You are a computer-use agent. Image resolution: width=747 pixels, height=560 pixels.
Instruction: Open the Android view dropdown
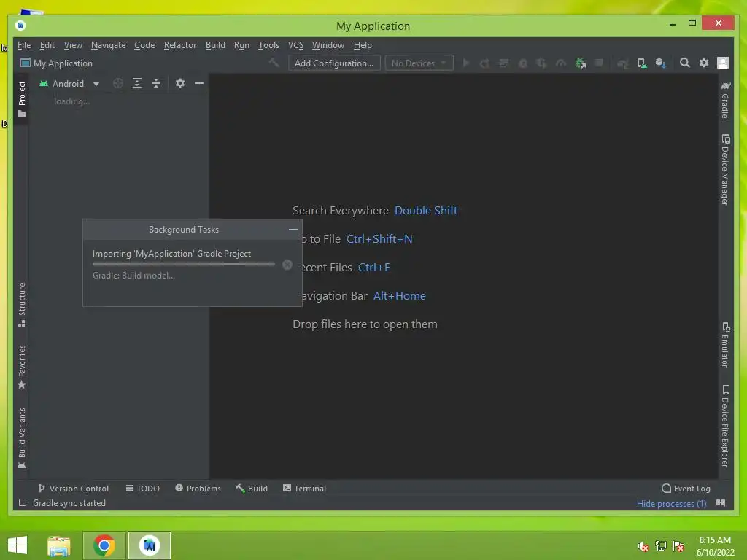(69, 83)
